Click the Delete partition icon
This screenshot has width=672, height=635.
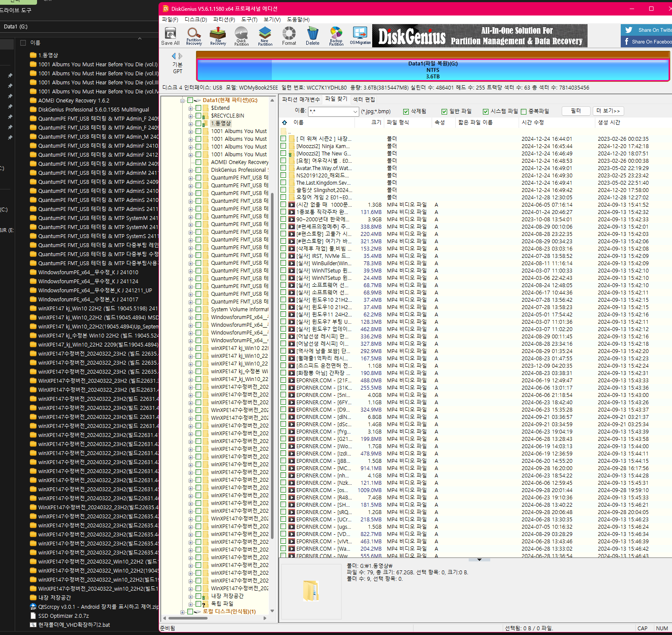pos(313,36)
